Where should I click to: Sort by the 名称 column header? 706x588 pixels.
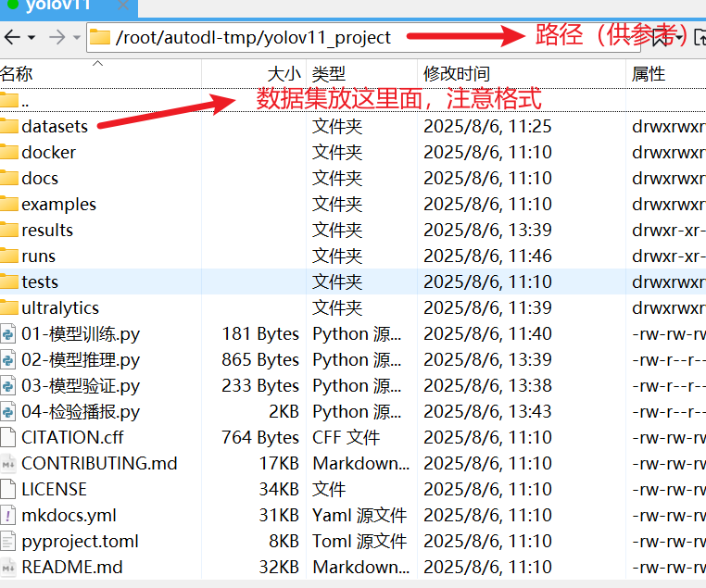[17, 74]
